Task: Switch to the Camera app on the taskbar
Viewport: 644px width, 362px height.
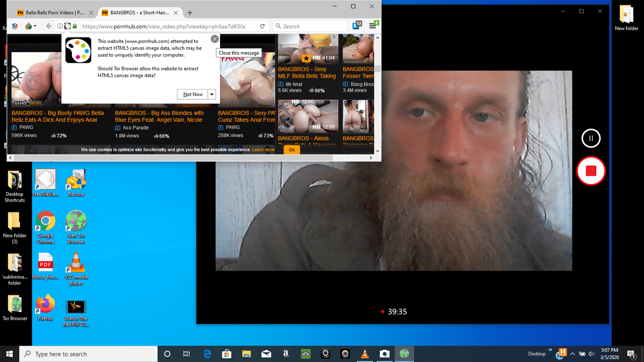Action: click(385, 354)
